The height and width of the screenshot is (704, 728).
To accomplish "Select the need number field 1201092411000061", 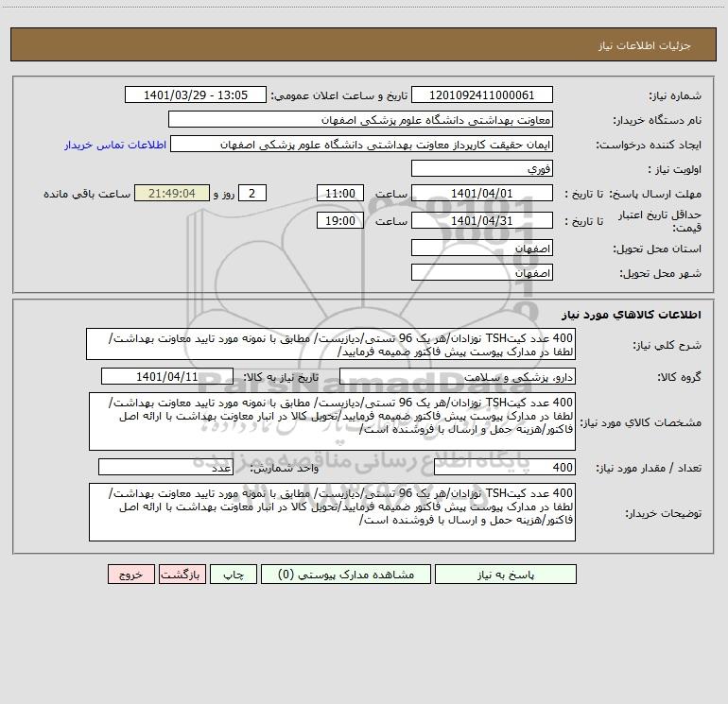I will click(482, 94).
